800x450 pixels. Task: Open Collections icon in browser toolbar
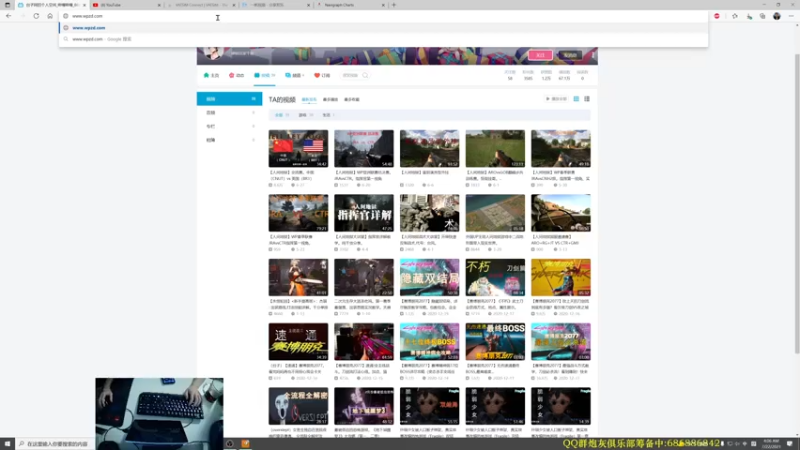[762, 16]
